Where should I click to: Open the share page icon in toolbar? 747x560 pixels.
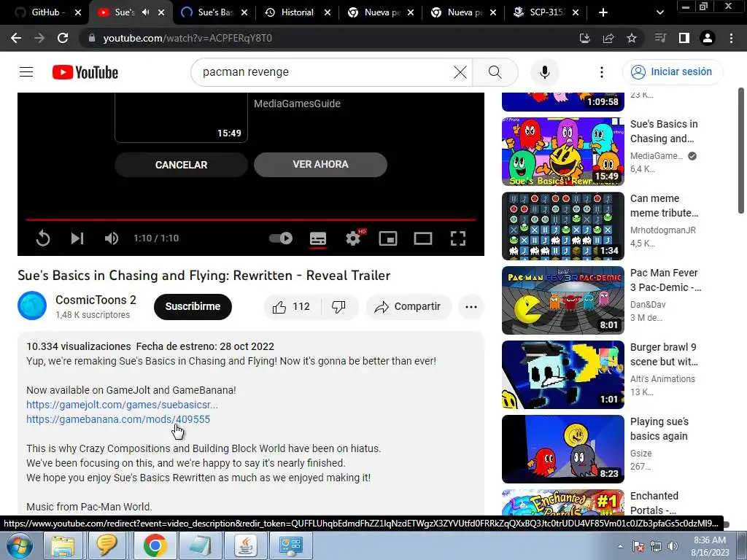(608, 38)
